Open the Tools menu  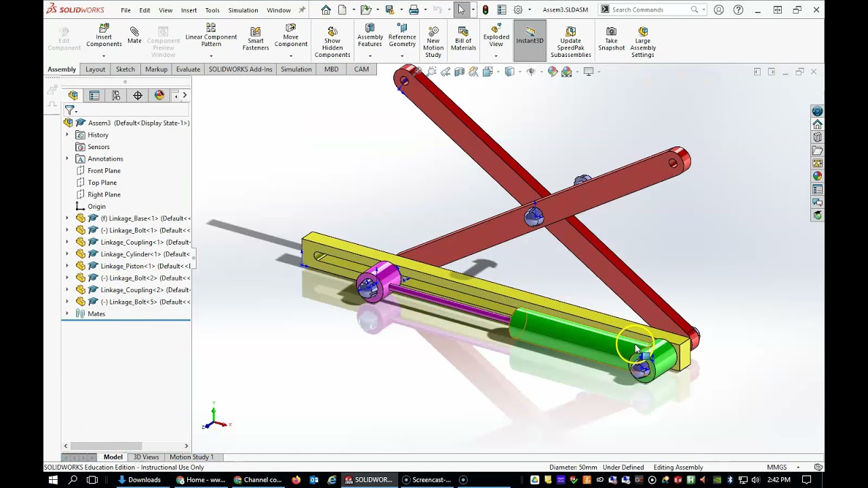pyautogui.click(x=212, y=10)
